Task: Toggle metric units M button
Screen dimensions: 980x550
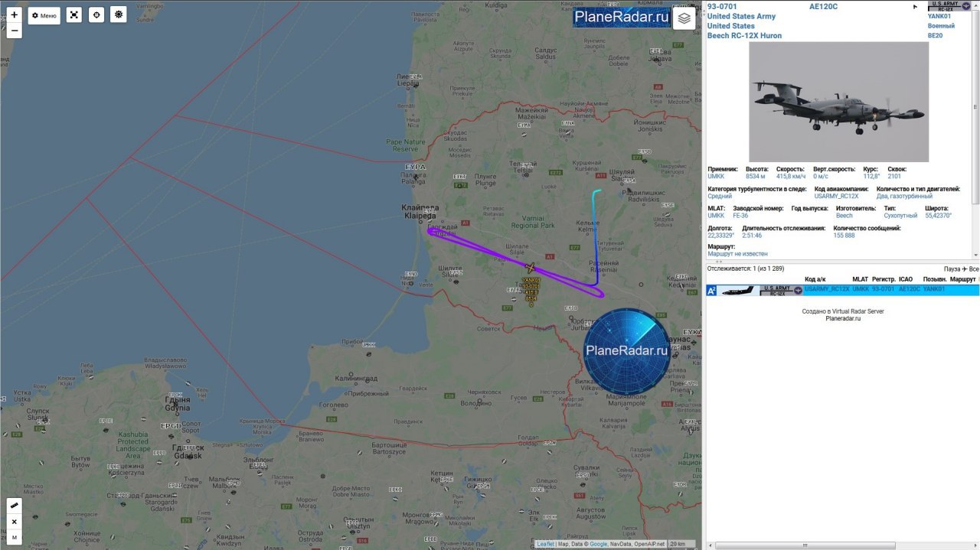Action: (14, 538)
